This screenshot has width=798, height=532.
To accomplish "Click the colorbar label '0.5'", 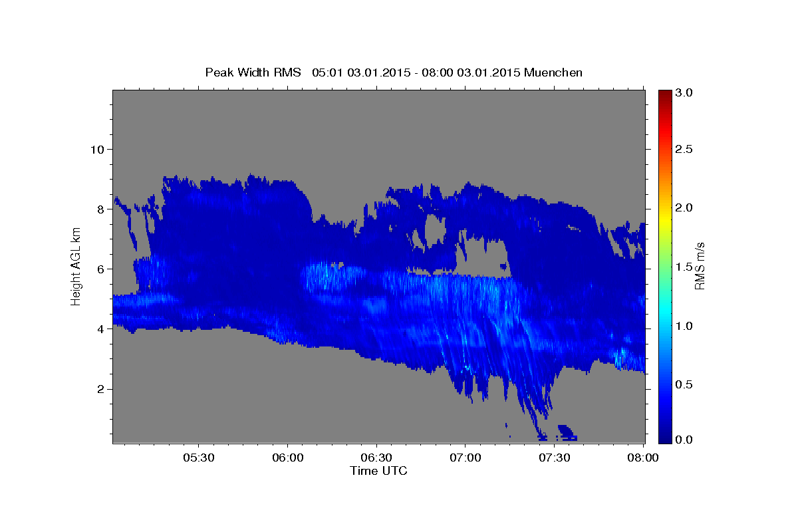I will [685, 384].
